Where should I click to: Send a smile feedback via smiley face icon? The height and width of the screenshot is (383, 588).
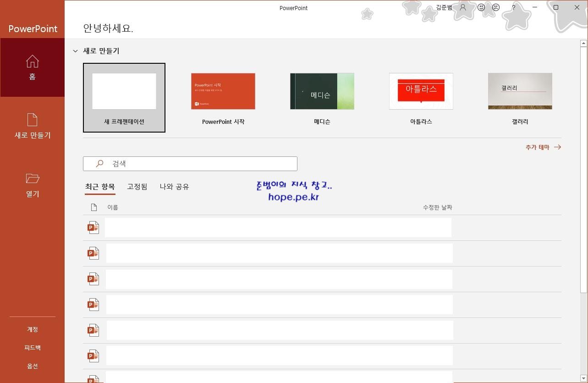(x=481, y=7)
